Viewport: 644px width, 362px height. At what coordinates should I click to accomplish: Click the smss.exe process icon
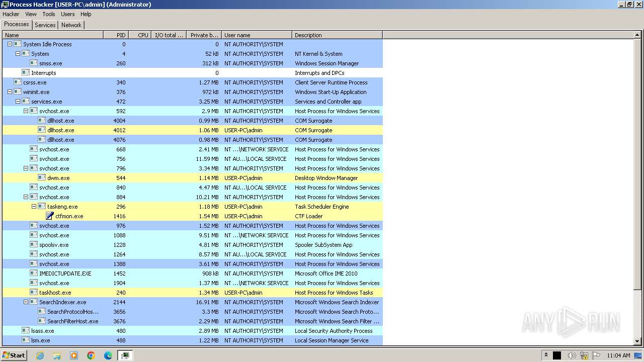[34, 63]
